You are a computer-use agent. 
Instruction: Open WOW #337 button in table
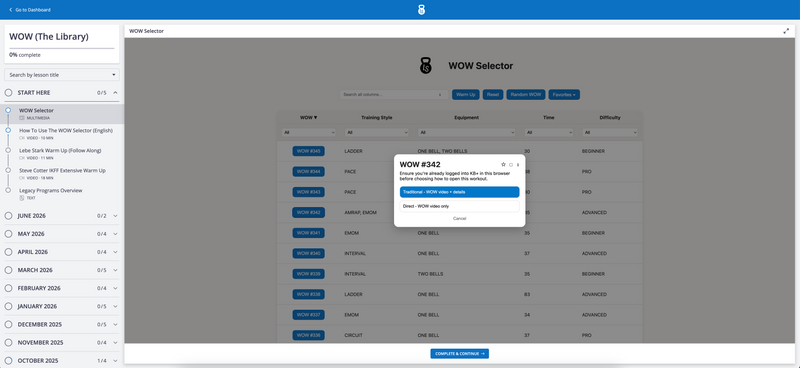[x=308, y=315]
